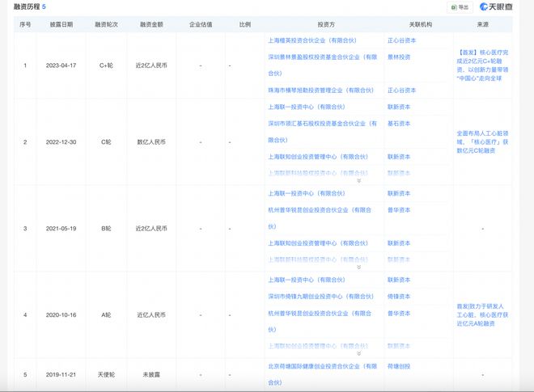Open 上海联一投资中心 in the B轮 row

point(307,193)
